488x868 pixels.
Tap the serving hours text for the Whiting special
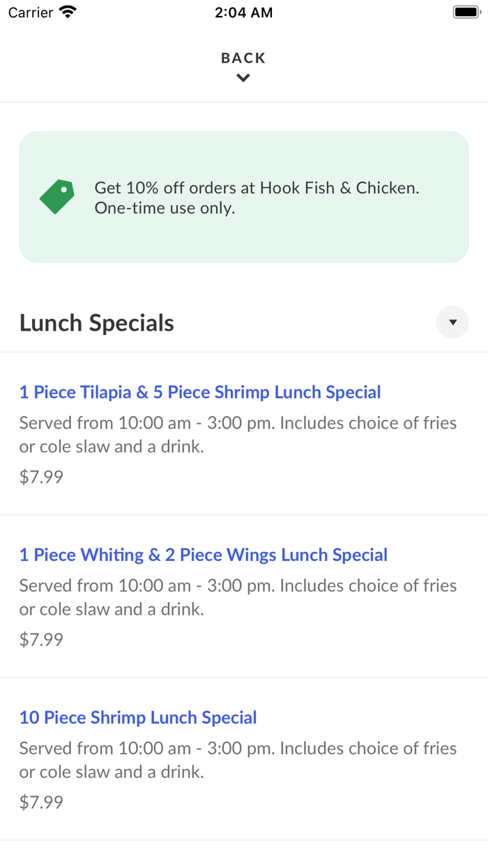click(x=238, y=597)
